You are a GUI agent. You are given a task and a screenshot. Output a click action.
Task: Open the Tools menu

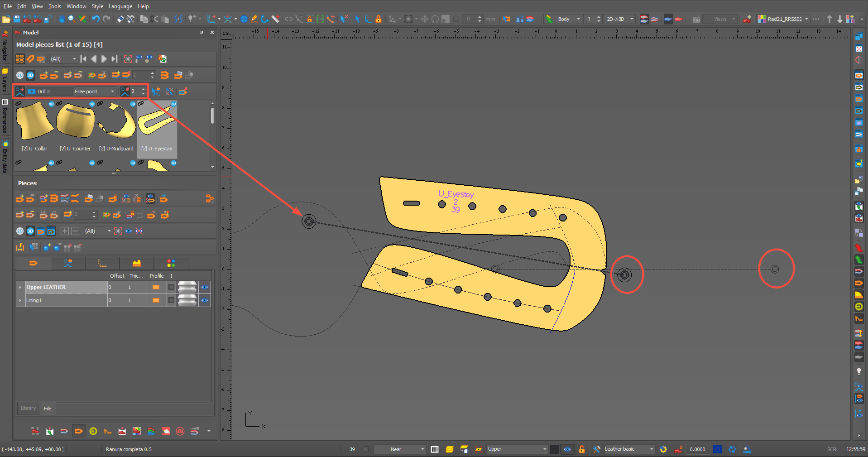pyautogui.click(x=54, y=6)
